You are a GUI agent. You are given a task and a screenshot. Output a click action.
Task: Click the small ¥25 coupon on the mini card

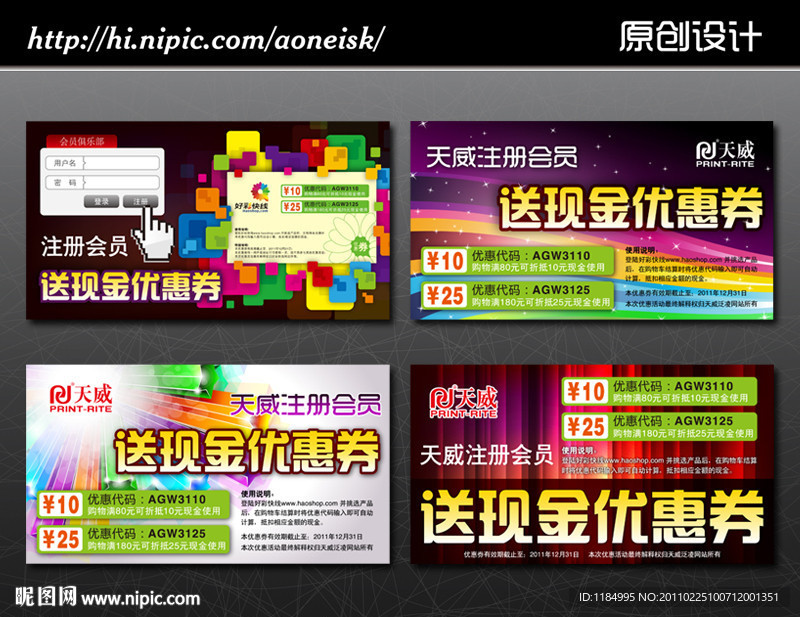(x=327, y=206)
